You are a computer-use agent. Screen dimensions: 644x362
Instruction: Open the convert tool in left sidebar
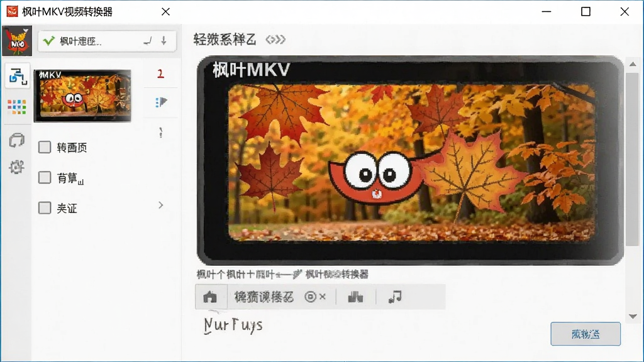(x=17, y=76)
